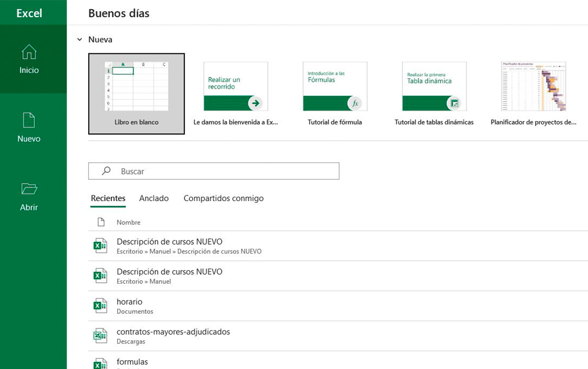Open Descripción de cursos NUEVO in Escritorio » Manuel

pyautogui.click(x=338, y=276)
